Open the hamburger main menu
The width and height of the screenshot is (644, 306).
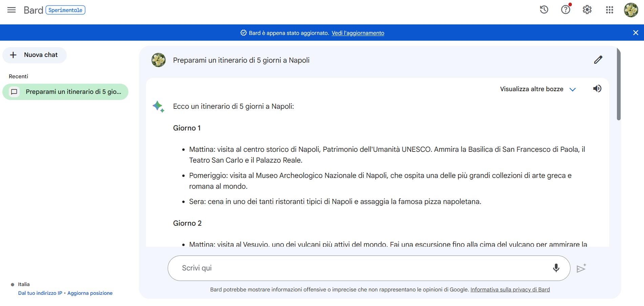pyautogui.click(x=12, y=10)
